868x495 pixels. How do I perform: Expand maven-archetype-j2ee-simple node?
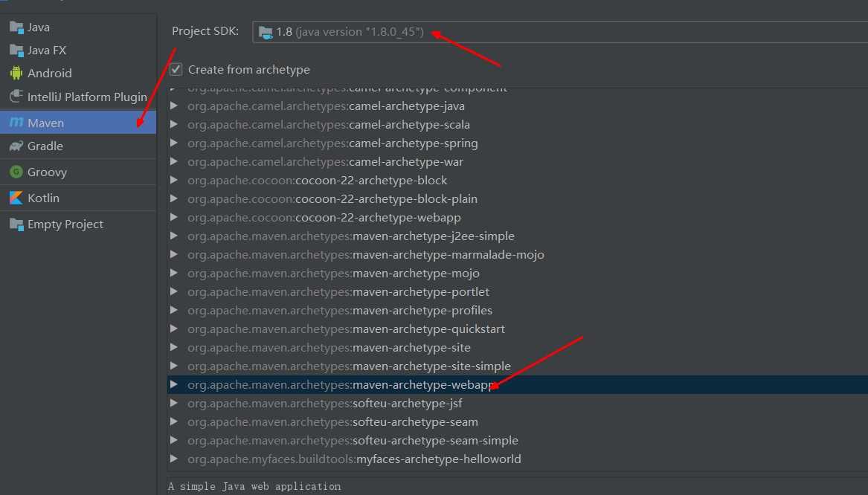point(174,236)
